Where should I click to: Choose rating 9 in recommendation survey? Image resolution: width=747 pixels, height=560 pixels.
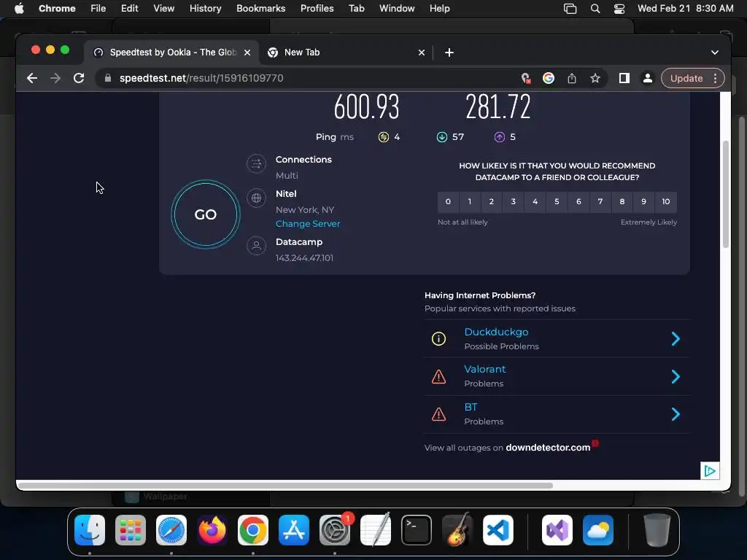click(643, 201)
